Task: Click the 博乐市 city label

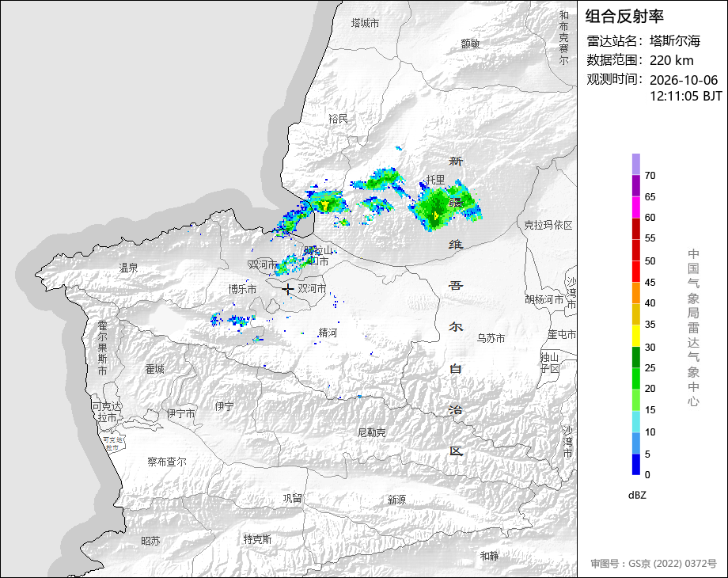Action: [x=242, y=290]
